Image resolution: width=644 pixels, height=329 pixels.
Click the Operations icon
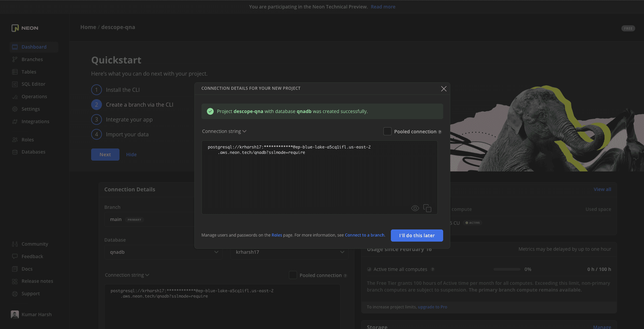[x=15, y=96]
